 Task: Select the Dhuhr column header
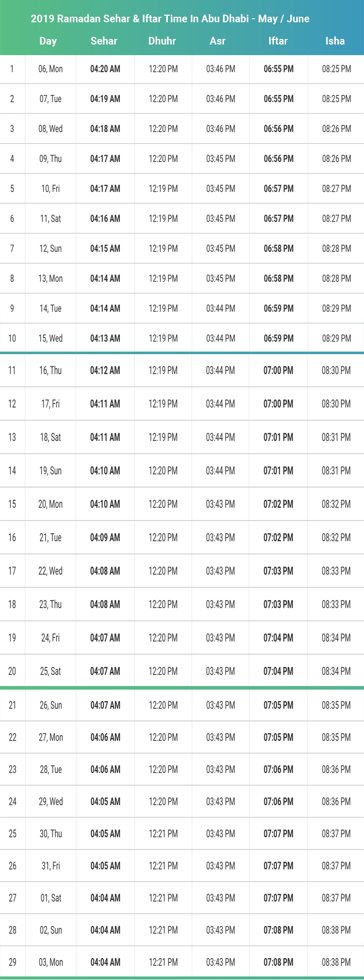[162, 41]
